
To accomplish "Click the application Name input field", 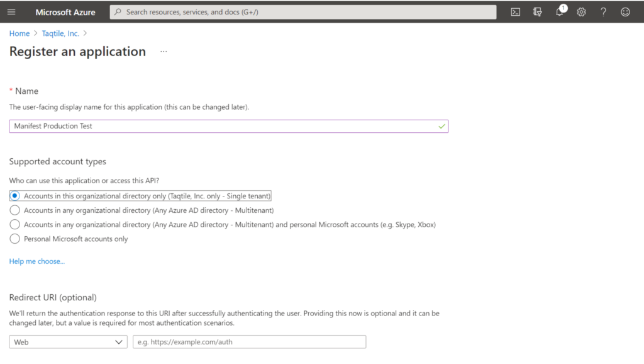I will [x=229, y=127].
